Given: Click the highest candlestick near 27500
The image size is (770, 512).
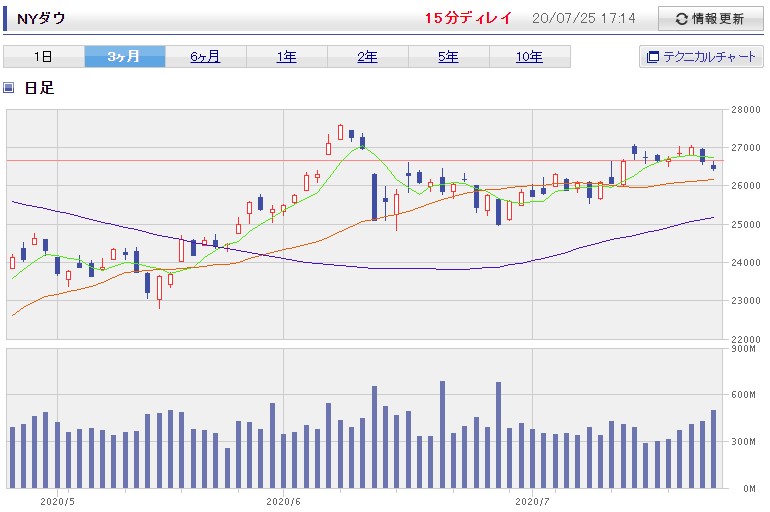Looking at the screenshot, I should click(340, 132).
